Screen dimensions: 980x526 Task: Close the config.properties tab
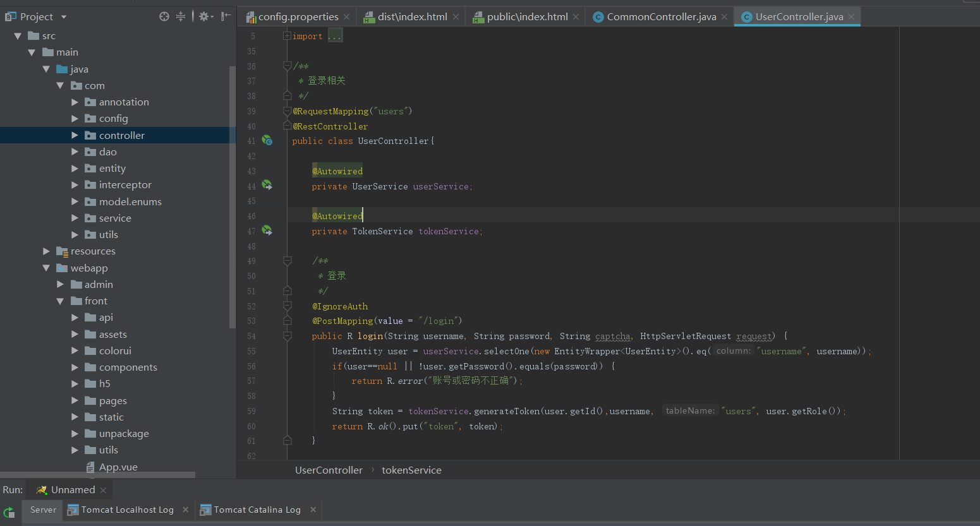347,17
